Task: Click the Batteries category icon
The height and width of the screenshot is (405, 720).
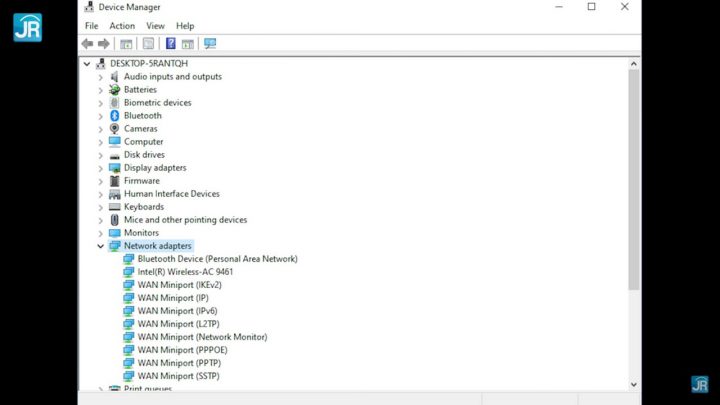Action: click(115, 90)
